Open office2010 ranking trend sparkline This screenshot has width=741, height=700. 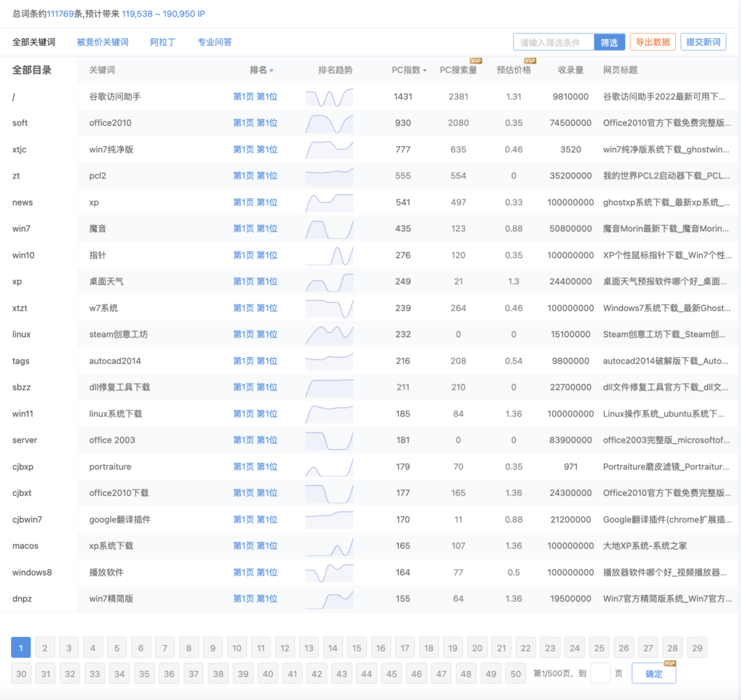[329, 123]
